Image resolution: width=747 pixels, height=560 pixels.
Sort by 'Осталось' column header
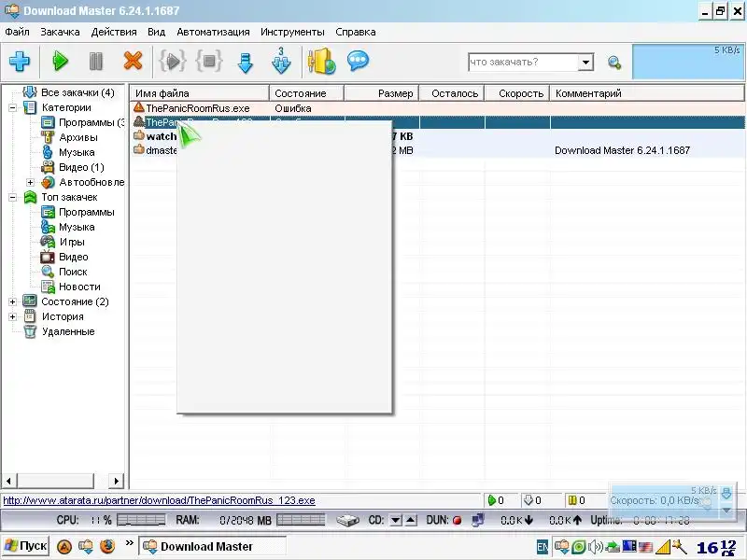pos(452,93)
